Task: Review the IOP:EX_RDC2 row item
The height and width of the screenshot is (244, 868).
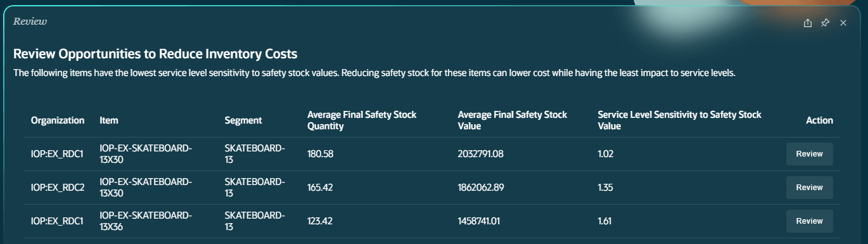Action: 809,188
